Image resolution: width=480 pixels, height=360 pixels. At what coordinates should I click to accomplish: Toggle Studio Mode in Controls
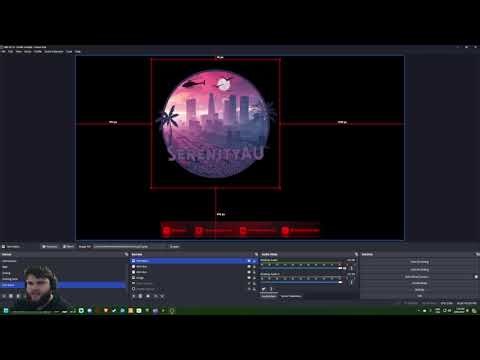419,283
